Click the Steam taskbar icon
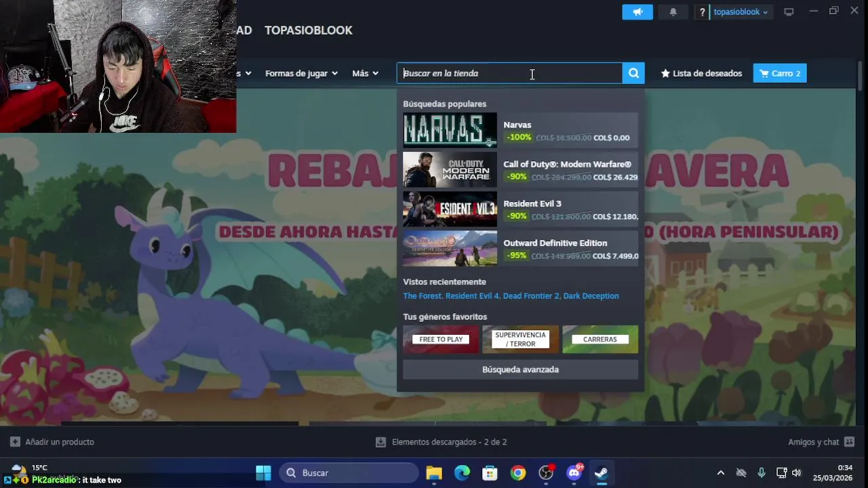The image size is (868, 488). [601, 473]
